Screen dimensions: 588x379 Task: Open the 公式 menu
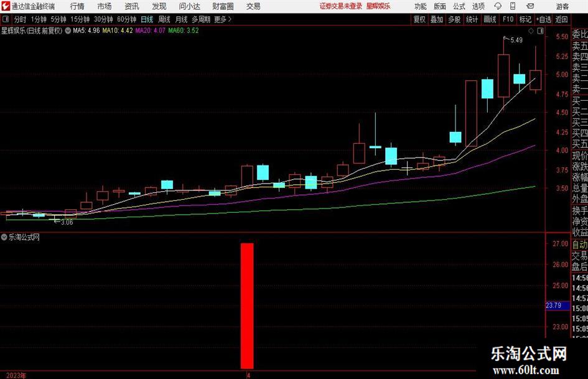pos(459,6)
